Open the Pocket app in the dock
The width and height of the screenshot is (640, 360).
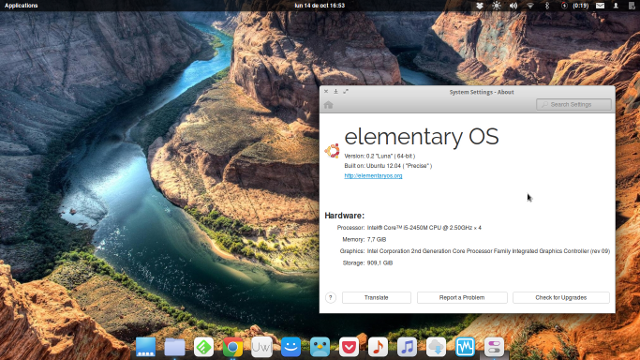click(349, 347)
